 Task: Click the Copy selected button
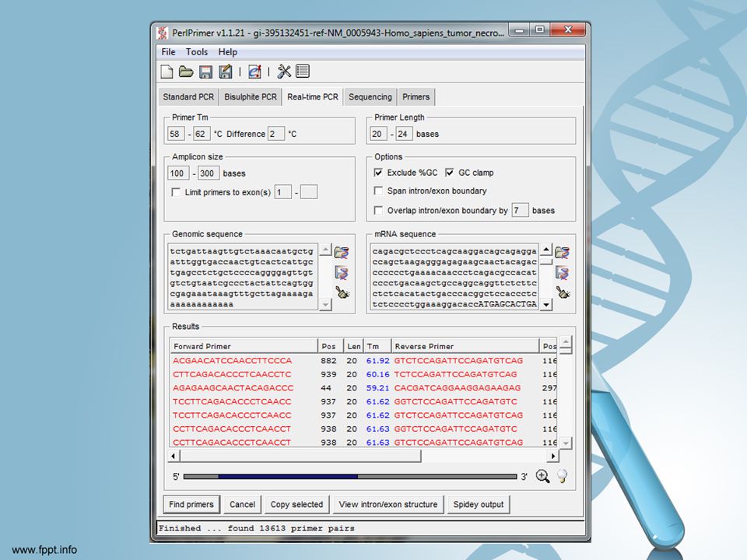296,504
